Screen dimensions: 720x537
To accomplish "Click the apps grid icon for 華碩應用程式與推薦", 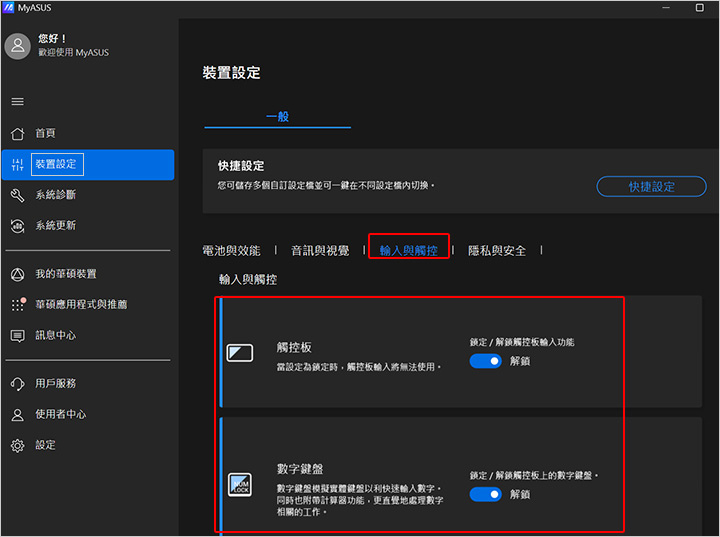I will 18,305.
